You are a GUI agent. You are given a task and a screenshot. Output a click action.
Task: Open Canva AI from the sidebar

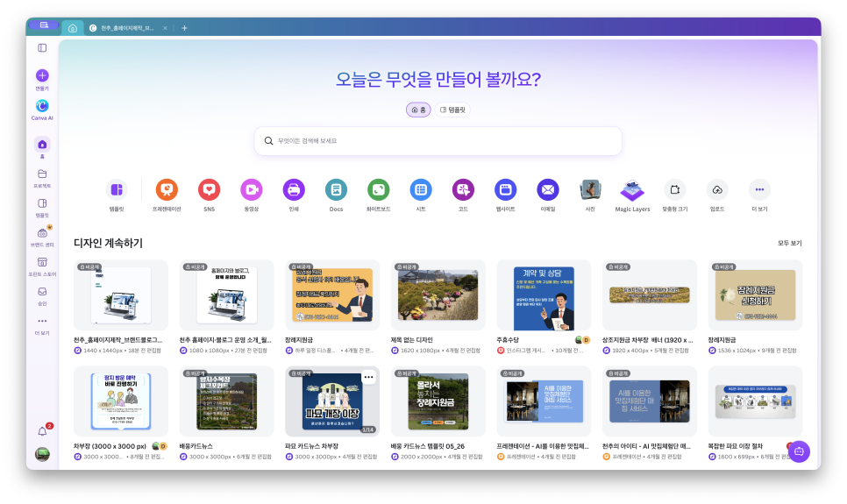click(x=42, y=106)
